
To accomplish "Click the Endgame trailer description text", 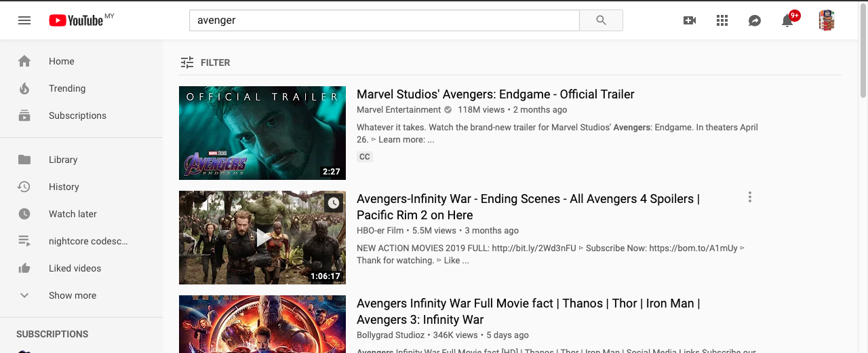I will [x=557, y=134].
